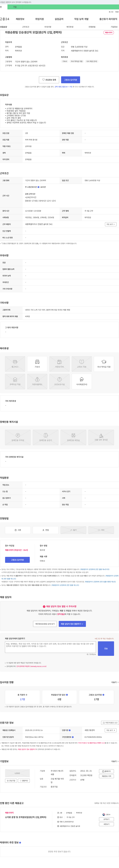The width and height of the screenshot is (119, 868).
Task: Click 더보기 next to 기업정보
Action: pyautogui.click(x=115, y=761)
